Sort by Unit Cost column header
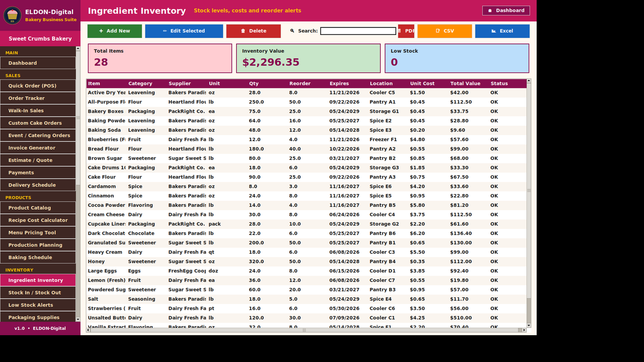Screen dimensions: 644x362 [429, 84]
